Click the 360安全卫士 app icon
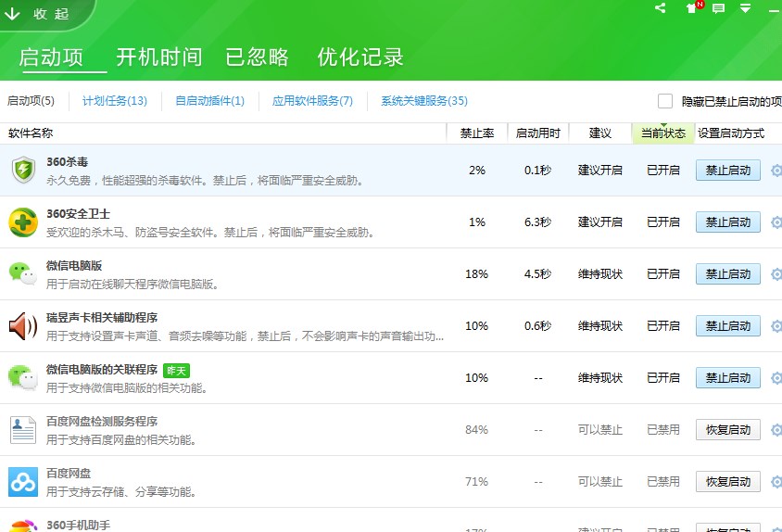Screen dimensions: 782x532 point(23,222)
